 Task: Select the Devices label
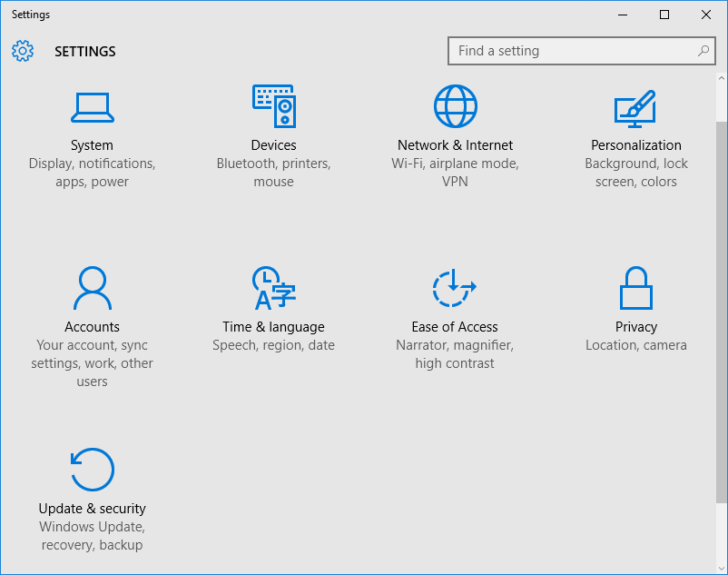coord(273,145)
